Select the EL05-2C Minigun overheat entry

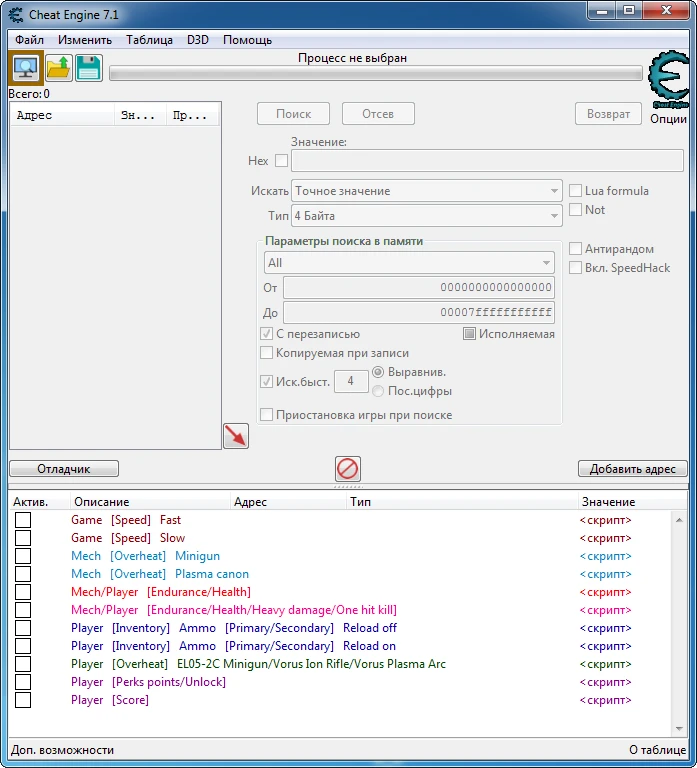258,664
